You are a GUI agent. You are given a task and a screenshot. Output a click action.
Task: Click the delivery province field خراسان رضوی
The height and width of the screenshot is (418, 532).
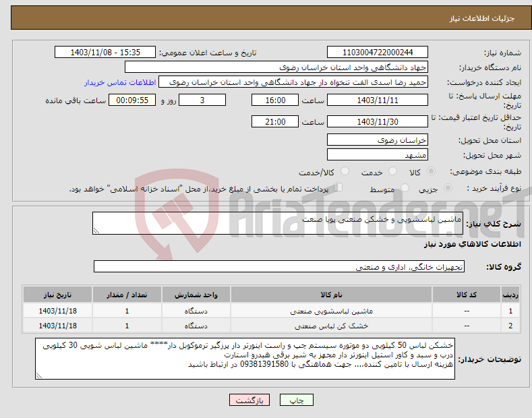point(378,140)
